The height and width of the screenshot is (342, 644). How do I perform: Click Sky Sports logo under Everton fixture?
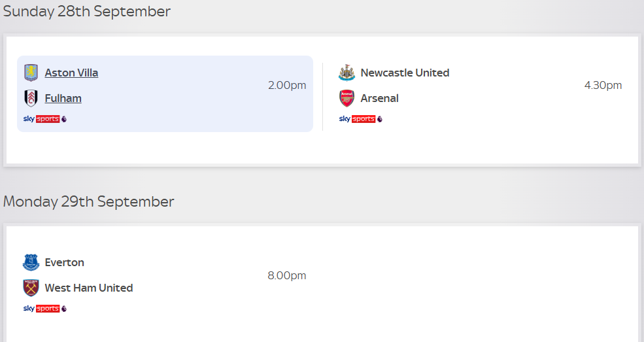[44, 309]
